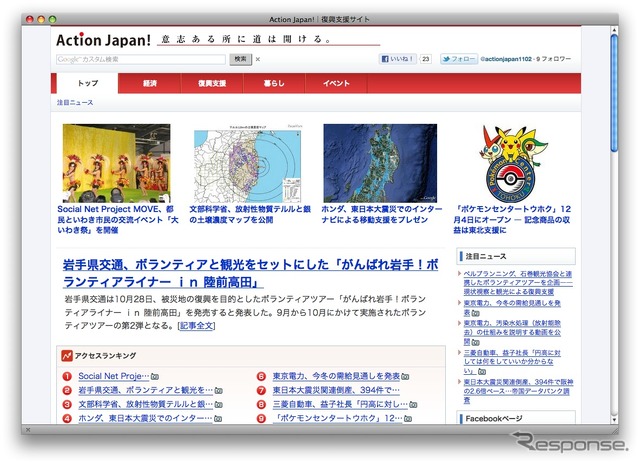Click the x icon in bottom status bar

28,429
